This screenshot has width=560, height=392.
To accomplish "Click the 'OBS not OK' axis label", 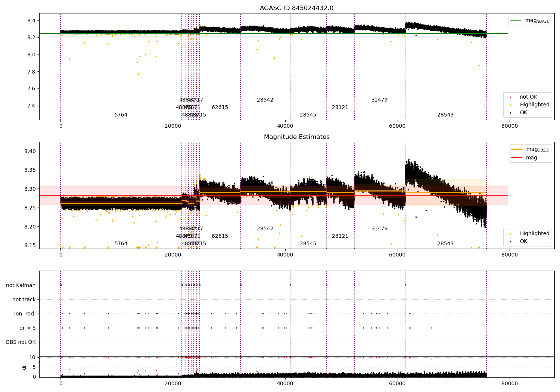I will (21, 342).
